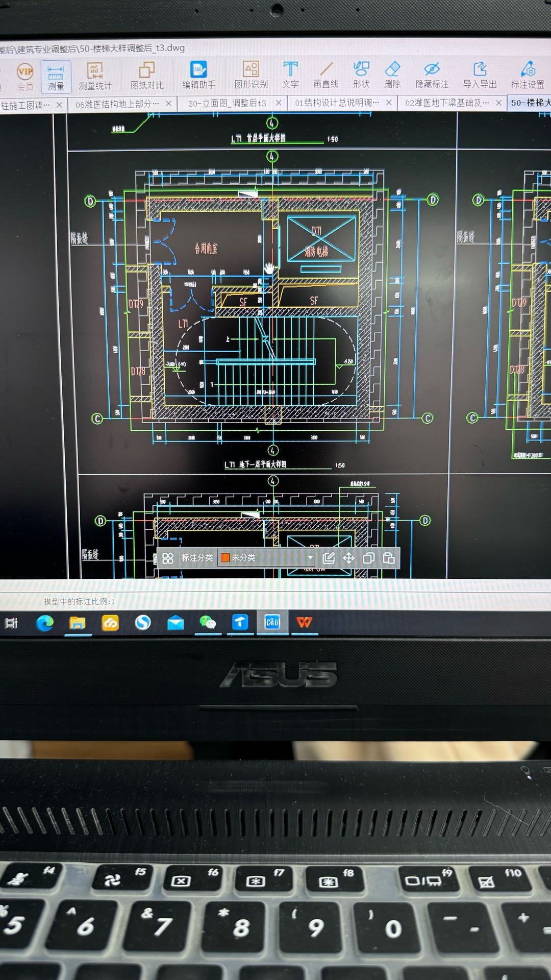Open Mail app from taskbar
Screen dimensions: 551x980
coord(176,623)
